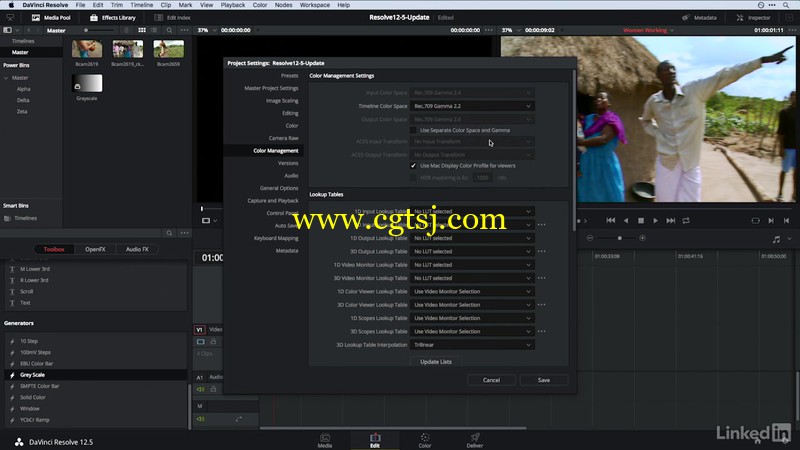This screenshot has height=450, width=800.
Task: Zoom out timeline with minus icon
Action: (590, 238)
